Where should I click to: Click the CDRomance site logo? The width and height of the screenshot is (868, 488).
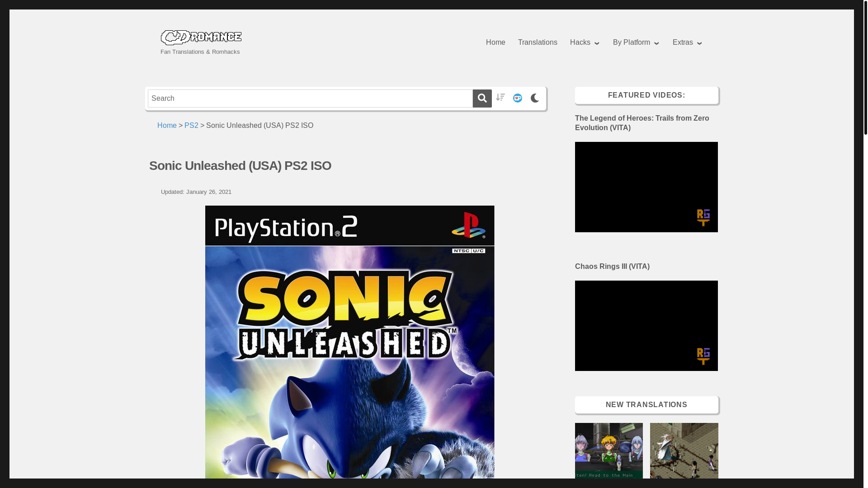(x=201, y=38)
